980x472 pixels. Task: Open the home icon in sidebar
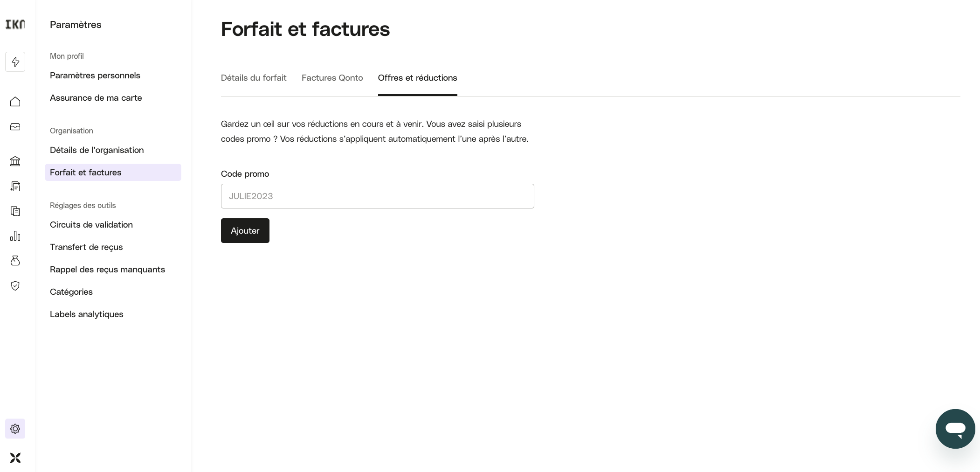(x=15, y=102)
